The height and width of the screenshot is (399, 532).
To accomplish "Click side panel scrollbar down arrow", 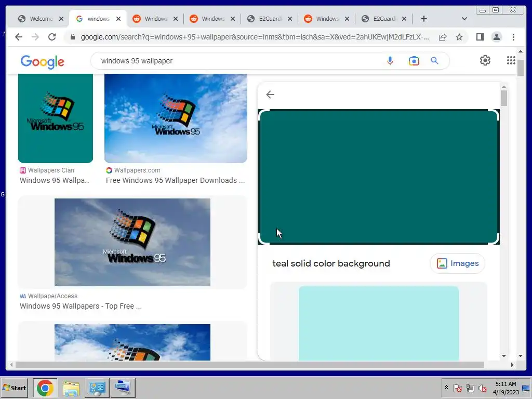I will click(x=504, y=356).
